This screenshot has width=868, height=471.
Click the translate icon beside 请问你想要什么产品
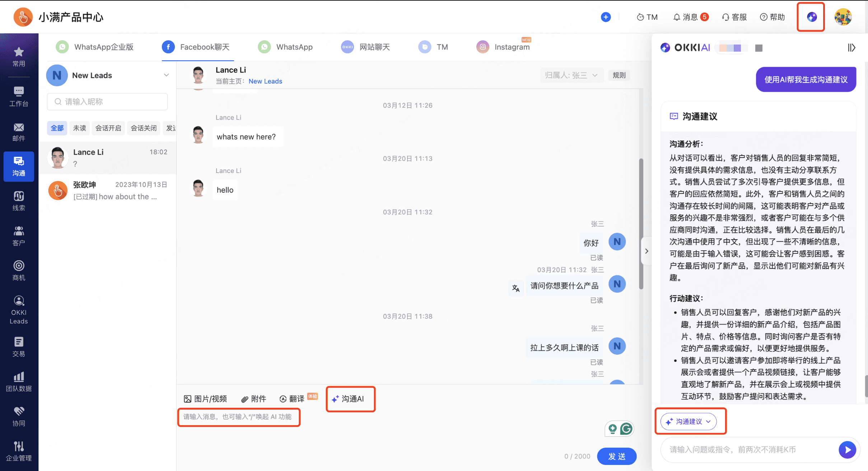[x=516, y=288]
